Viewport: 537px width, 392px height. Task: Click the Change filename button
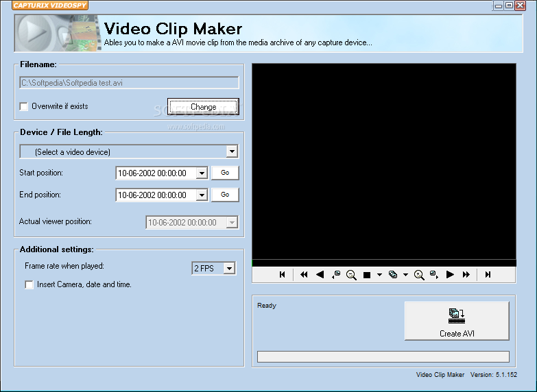[x=203, y=106]
